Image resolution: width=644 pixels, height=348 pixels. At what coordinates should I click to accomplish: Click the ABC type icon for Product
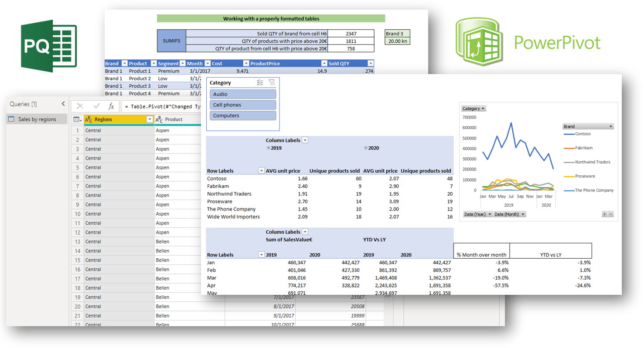point(159,119)
